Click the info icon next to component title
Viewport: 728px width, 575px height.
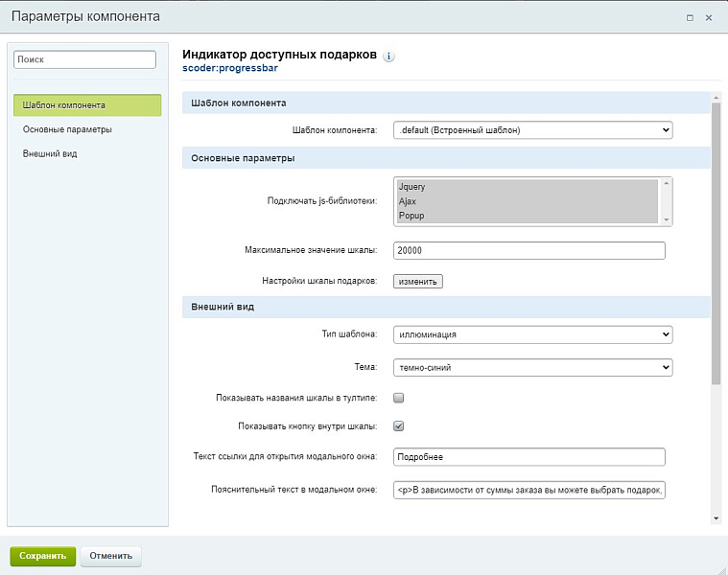point(388,57)
